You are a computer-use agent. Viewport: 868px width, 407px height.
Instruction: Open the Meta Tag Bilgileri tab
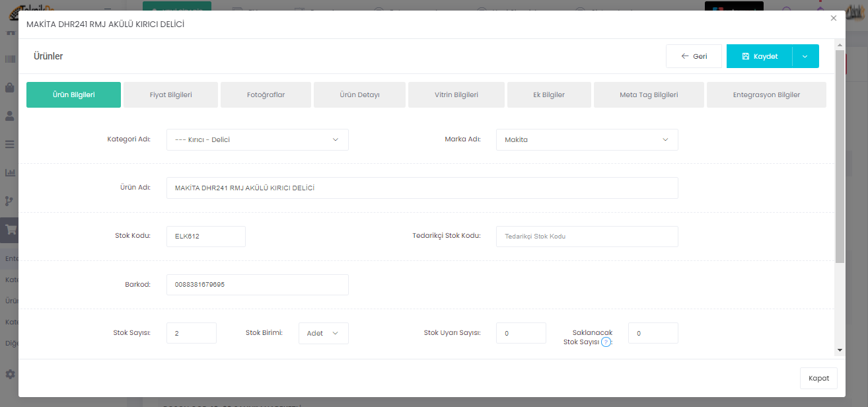648,94
